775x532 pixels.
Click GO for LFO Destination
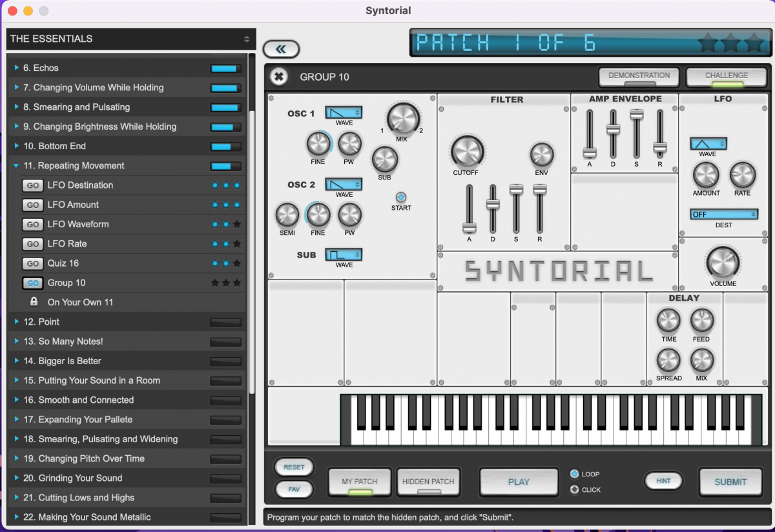coord(32,186)
